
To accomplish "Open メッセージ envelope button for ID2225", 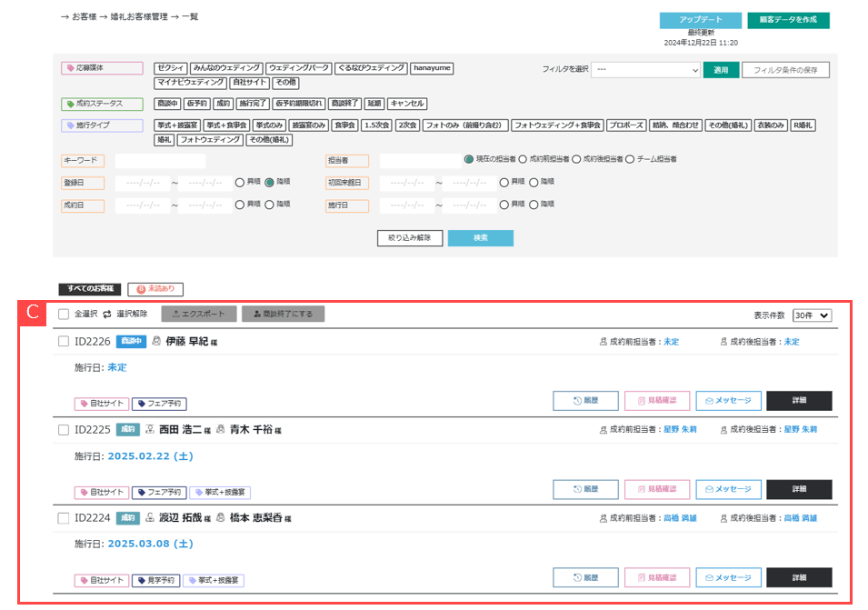I will [x=728, y=489].
